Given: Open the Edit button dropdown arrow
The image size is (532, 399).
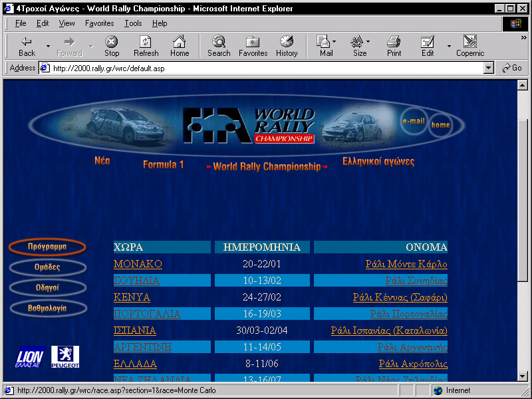Looking at the screenshot, I should 449,46.
